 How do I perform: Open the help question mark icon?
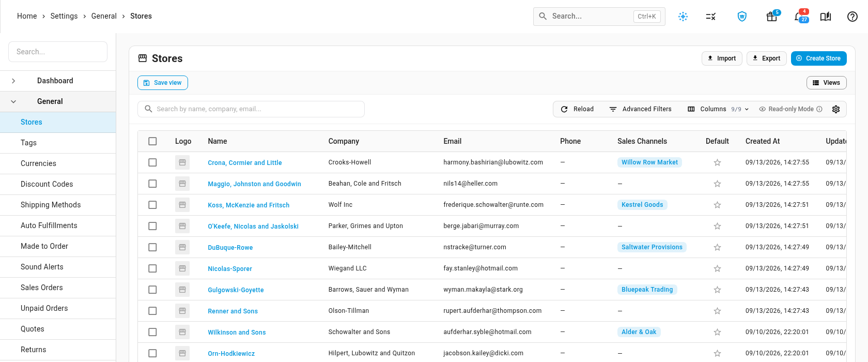853,17
